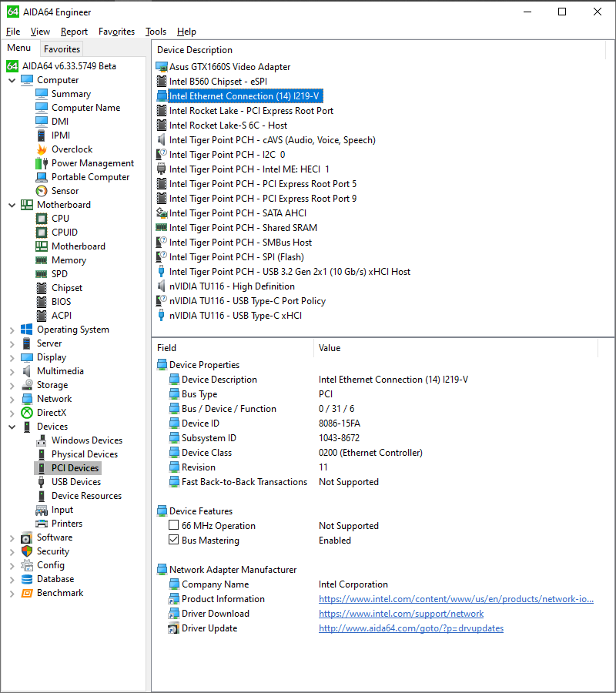Select nVIDIA TU116 USB Type-C Port Policy
The height and width of the screenshot is (693, 616).
point(247,301)
